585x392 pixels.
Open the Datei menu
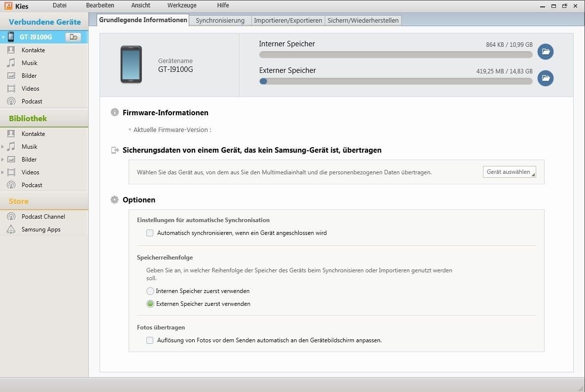(x=59, y=5)
